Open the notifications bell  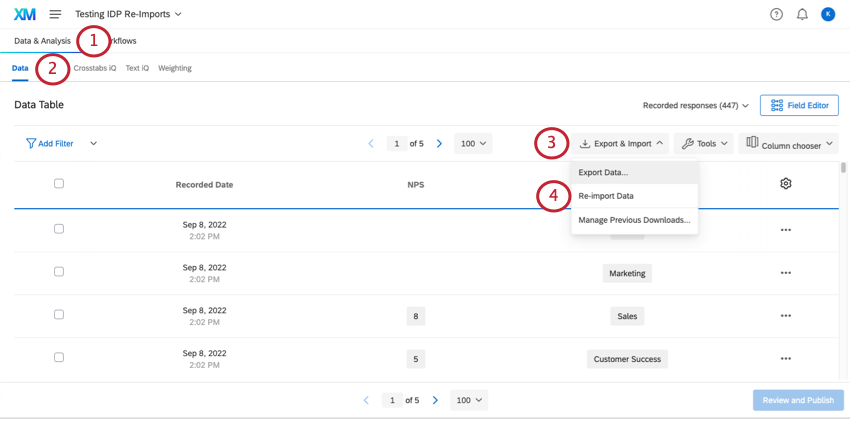coord(802,15)
